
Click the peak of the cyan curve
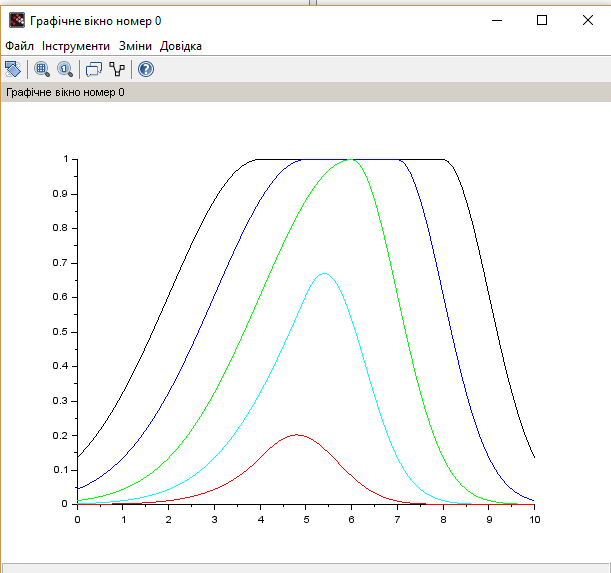click(323, 273)
